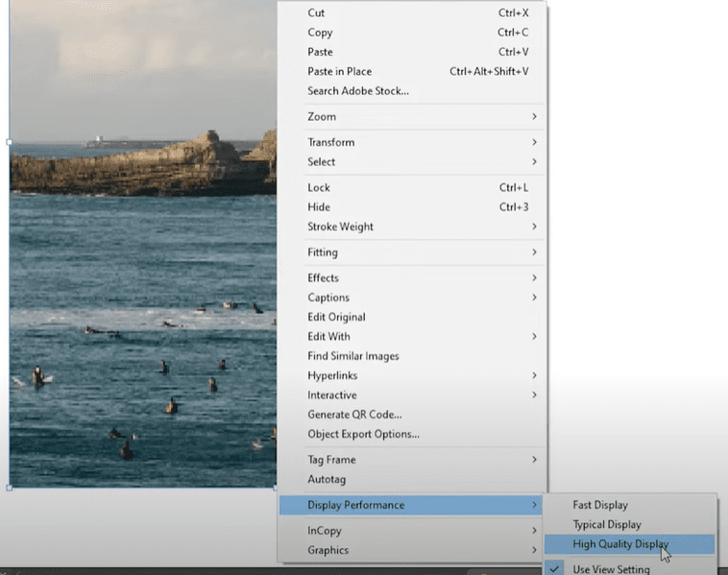Open the Interactive submenu
This screenshot has width=728, height=575.
point(412,395)
